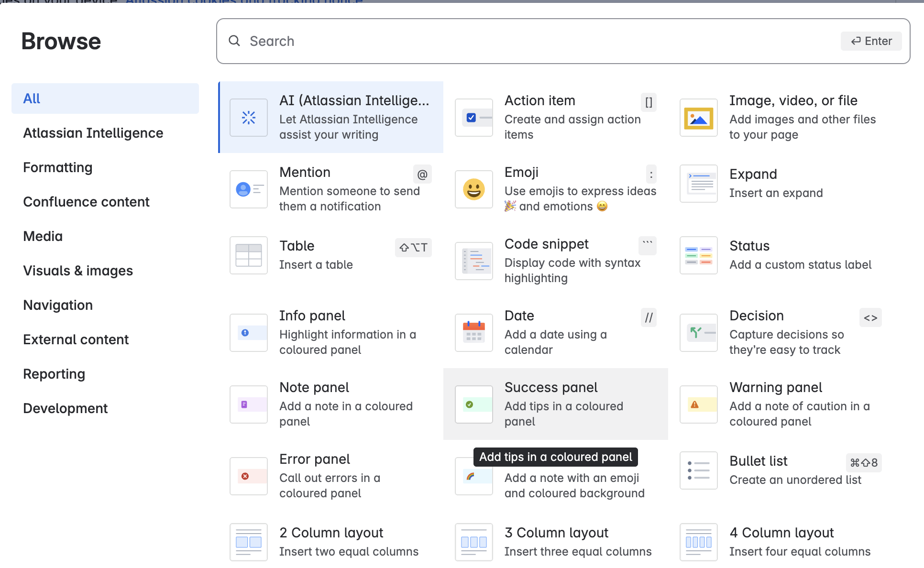The image size is (924, 568).
Task: Click the Action item title text
Action: click(540, 100)
